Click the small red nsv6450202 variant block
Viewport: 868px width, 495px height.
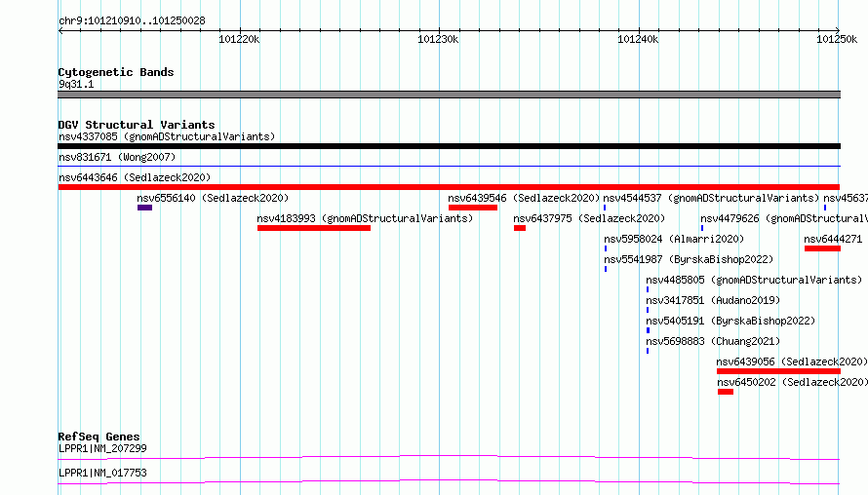pos(726,392)
